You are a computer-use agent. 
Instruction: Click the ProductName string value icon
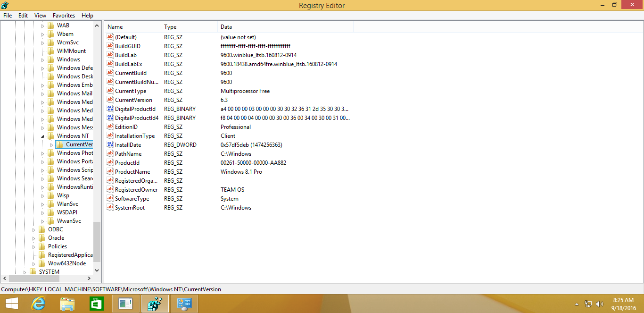click(x=111, y=172)
